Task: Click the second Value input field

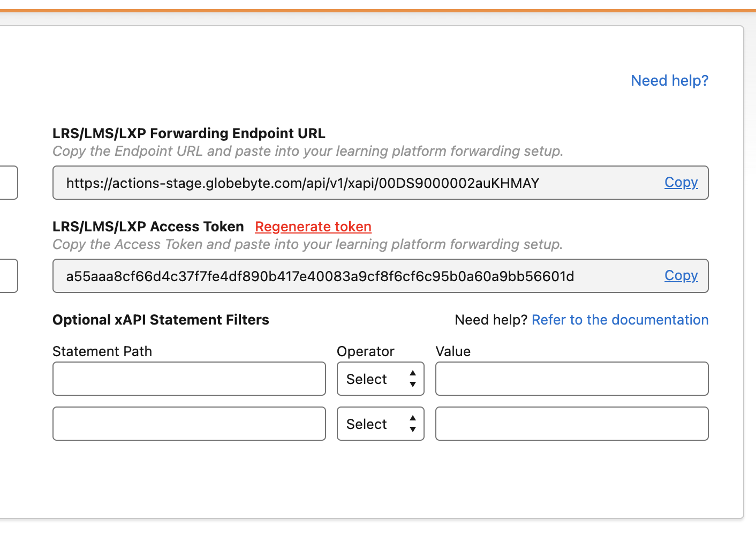Action: pos(571,424)
